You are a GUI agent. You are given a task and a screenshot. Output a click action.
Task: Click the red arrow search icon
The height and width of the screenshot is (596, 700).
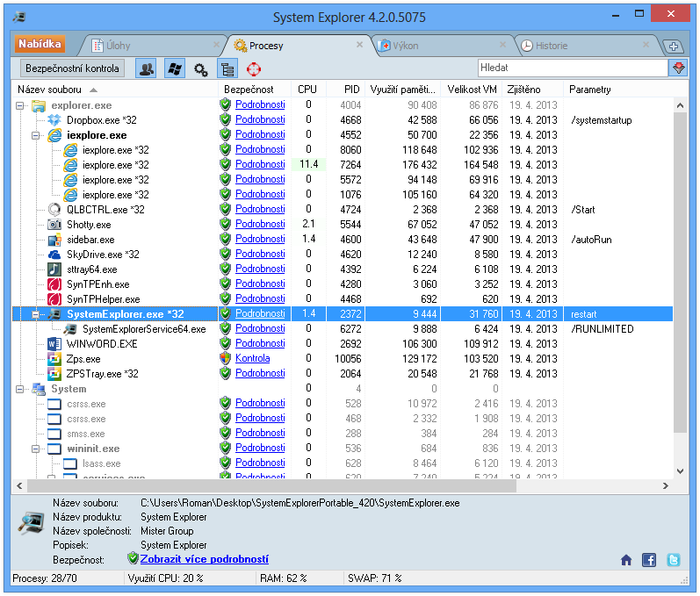(x=678, y=68)
